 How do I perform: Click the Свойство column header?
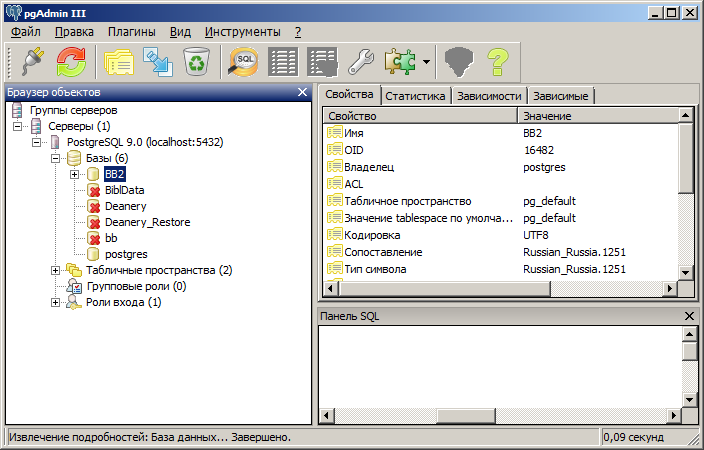(x=420, y=116)
